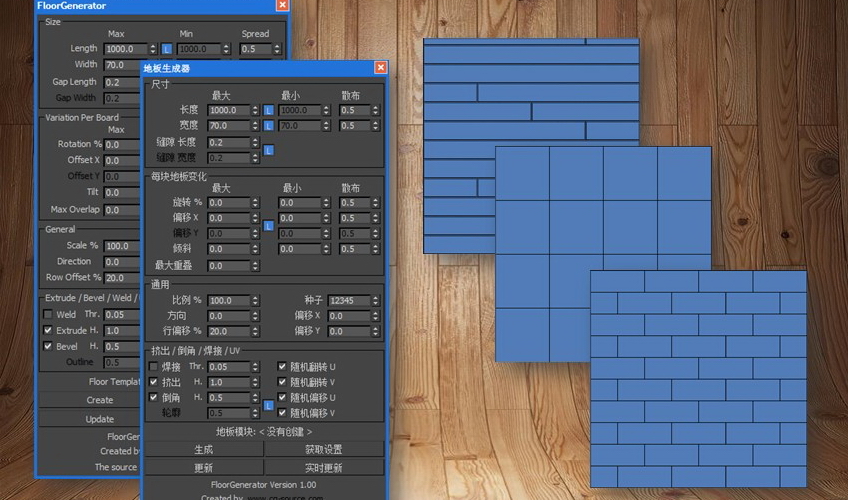Close the English FloorGenerator window
848x500 pixels.
click(282, 5)
